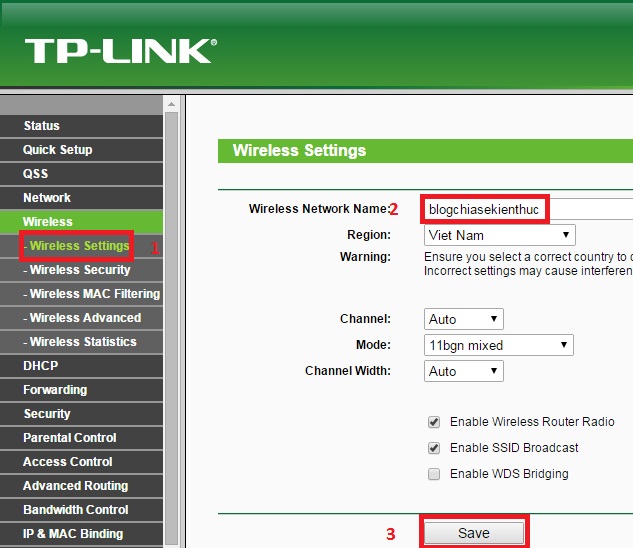Enable Wireless Router Radio checkbox
This screenshot has width=633, height=548.
(434, 422)
